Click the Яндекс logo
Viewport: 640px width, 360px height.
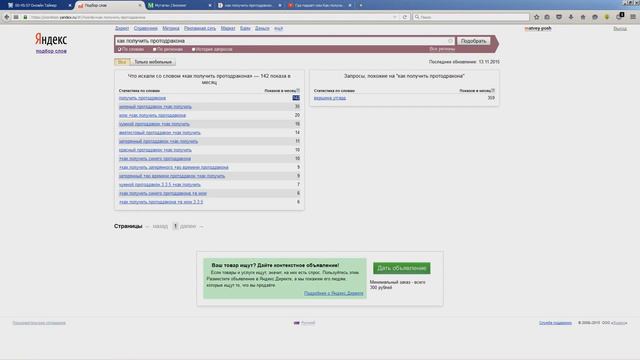(51, 40)
